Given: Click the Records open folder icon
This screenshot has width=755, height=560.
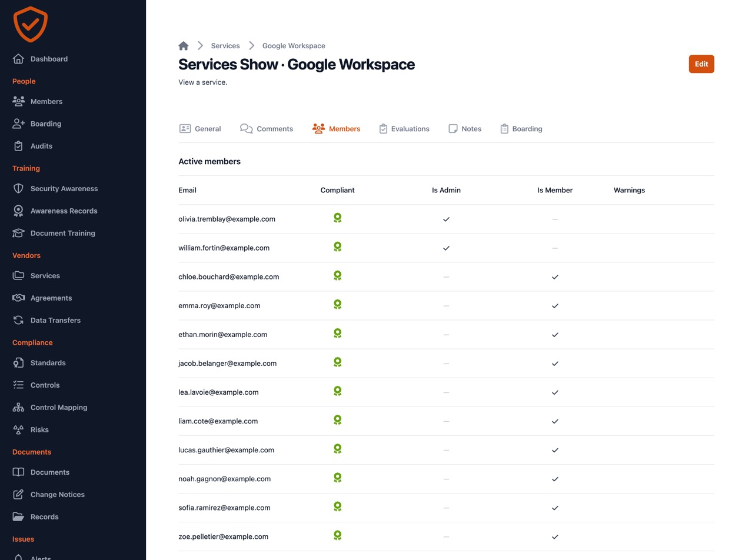Looking at the screenshot, I should (19, 517).
